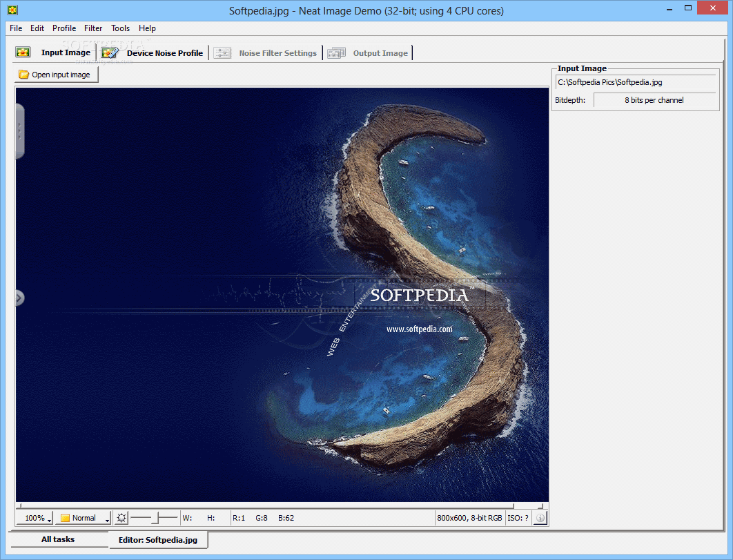Minimize the Neat Image window
The image size is (733, 560).
click(670, 8)
